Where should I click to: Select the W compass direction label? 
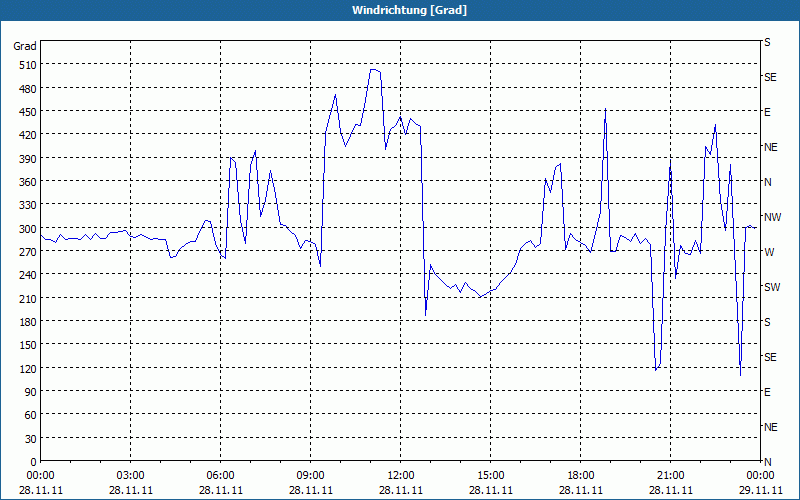769,252
